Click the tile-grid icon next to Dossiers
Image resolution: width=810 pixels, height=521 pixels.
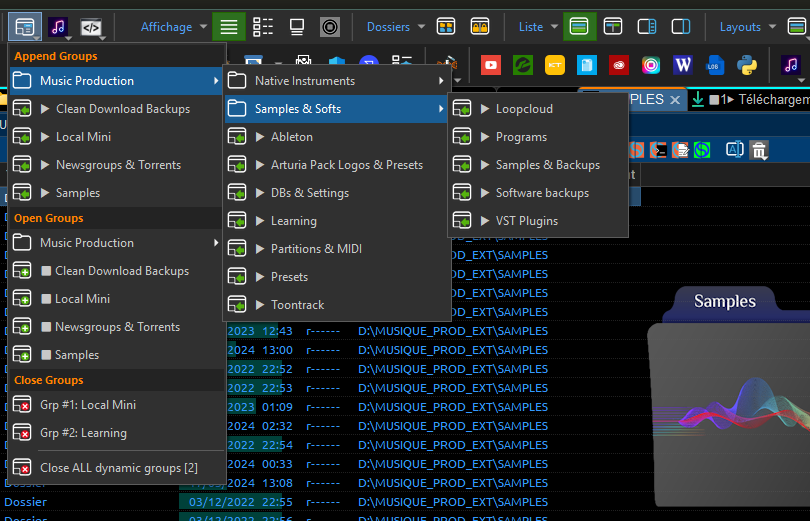coord(446,27)
